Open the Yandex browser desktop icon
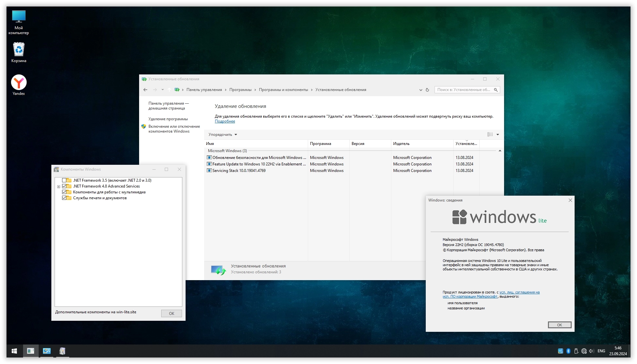Screen dimensions: 637x364 pos(19,83)
